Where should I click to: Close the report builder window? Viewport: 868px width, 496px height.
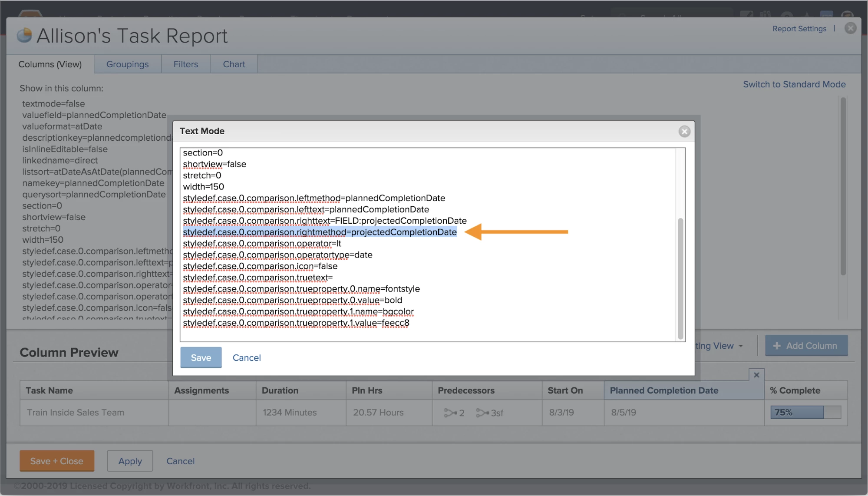tap(850, 29)
